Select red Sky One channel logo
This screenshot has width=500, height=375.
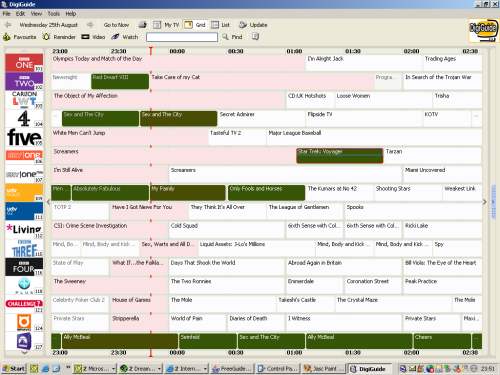[x=24, y=156]
